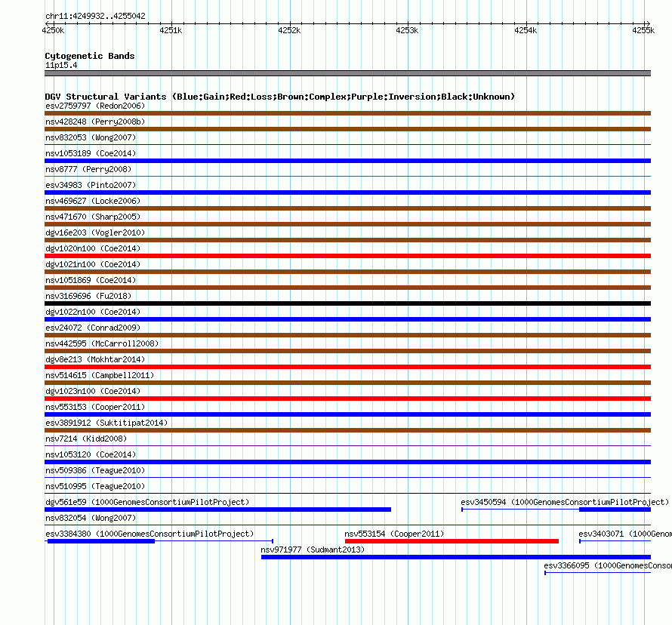Open the nsv509386 (Teague2010) label
672x625 pixels.
[95, 470]
